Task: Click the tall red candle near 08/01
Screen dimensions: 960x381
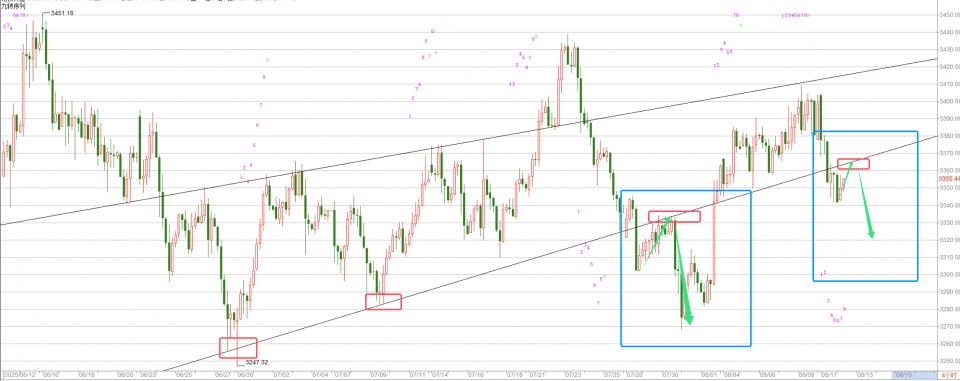Action: coord(714,233)
